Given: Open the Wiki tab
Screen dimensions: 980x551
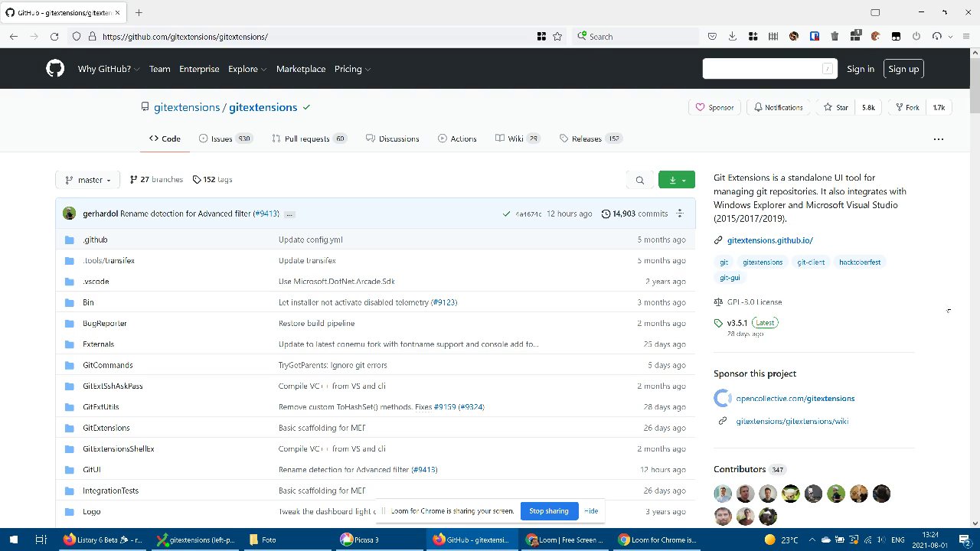Looking at the screenshot, I should tap(518, 139).
